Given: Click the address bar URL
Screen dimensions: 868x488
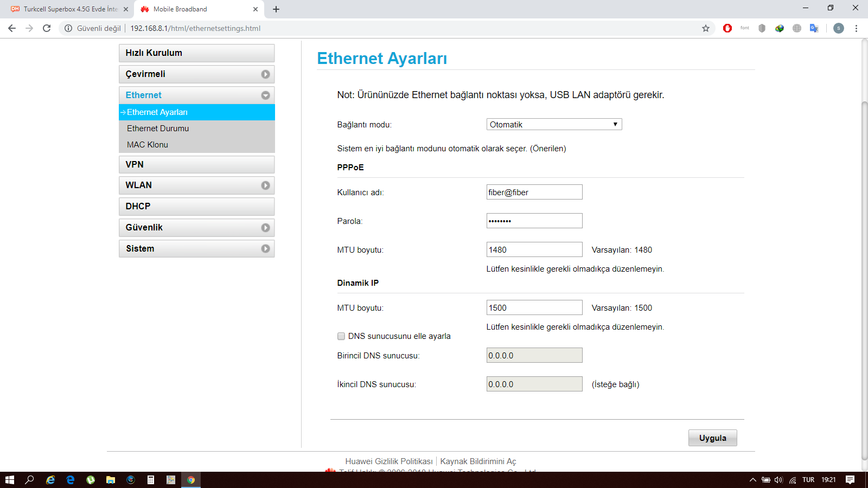Looking at the screenshot, I should coord(195,28).
